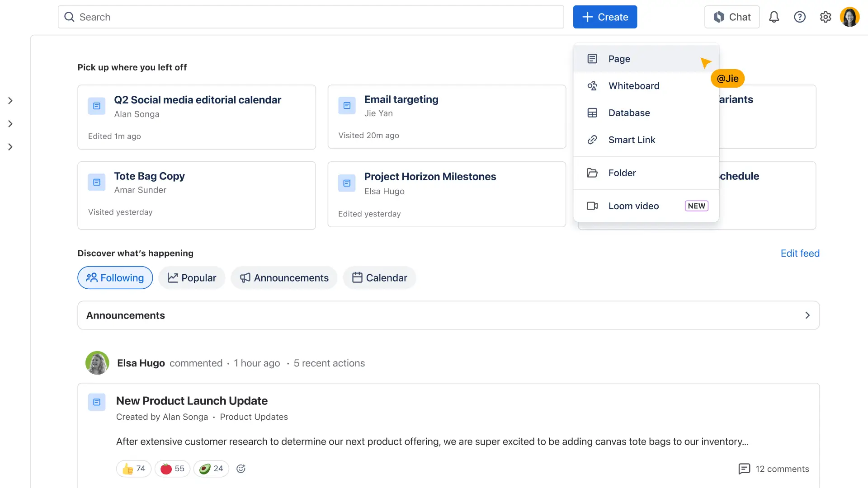Viewport: 868px width, 488px height.
Task: Click Elsa Hugo's name in the feed
Action: pyautogui.click(x=141, y=363)
